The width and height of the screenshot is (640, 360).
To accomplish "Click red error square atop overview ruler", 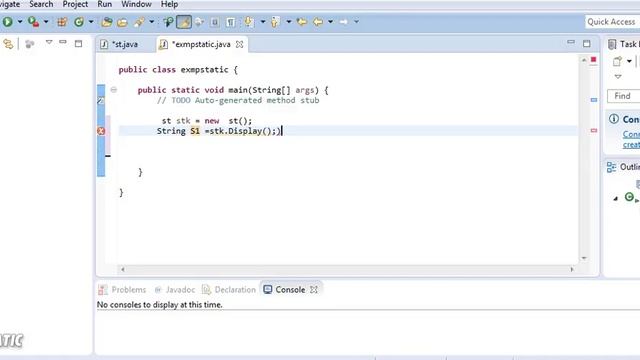I will click(x=593, y=60).
